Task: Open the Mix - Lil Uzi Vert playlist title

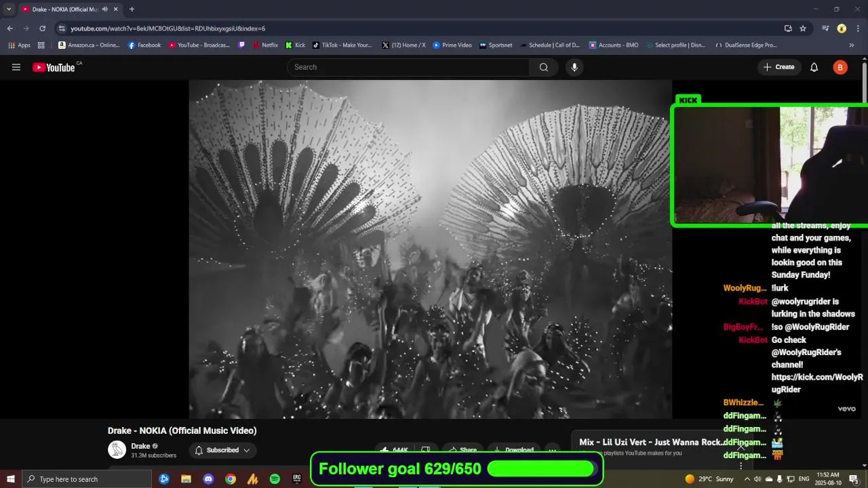Action: [x=651, y=442]
